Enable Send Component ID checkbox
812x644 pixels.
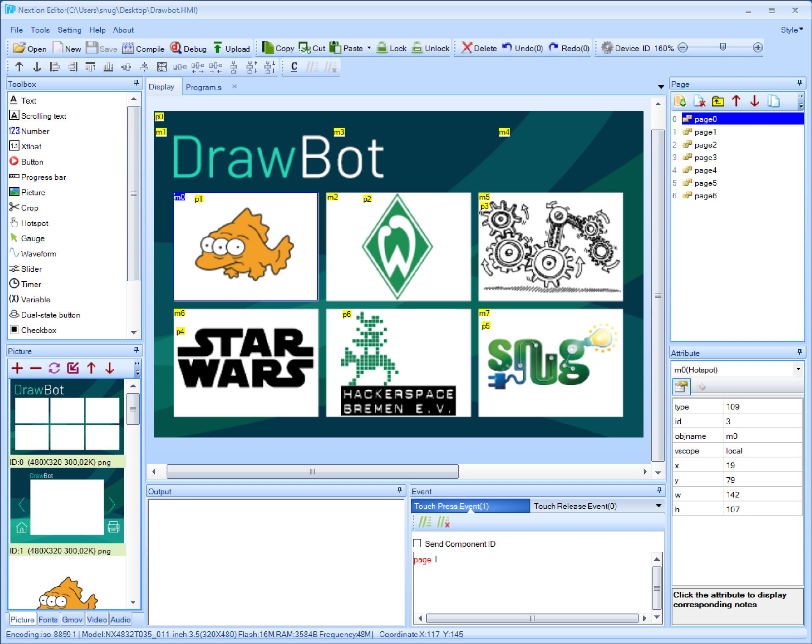[417, 543]
